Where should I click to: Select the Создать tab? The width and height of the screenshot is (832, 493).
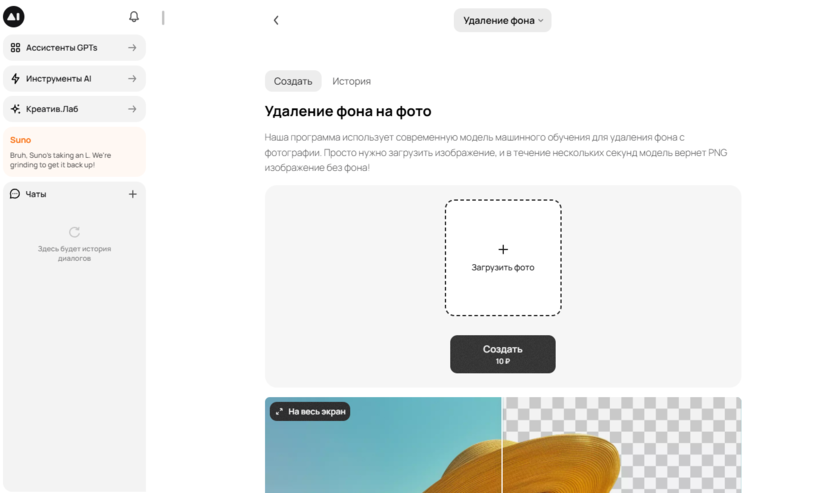point(293,81)
